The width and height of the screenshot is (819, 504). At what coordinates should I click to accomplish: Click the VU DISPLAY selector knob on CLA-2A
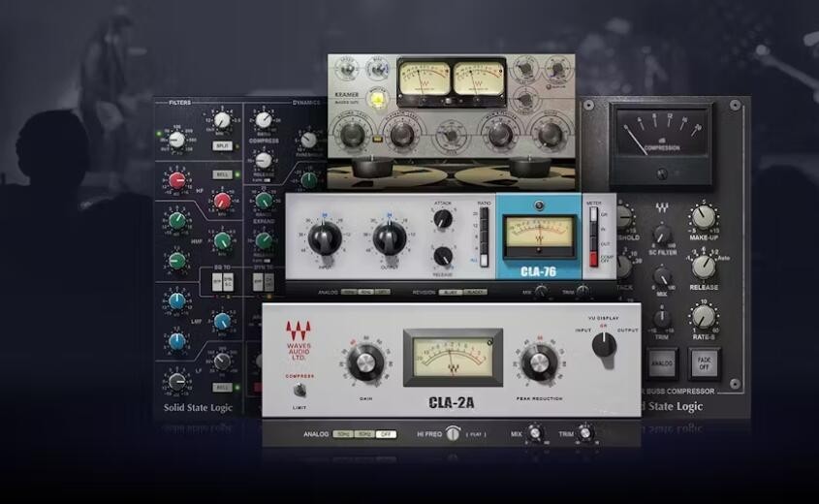coord(604,345)
